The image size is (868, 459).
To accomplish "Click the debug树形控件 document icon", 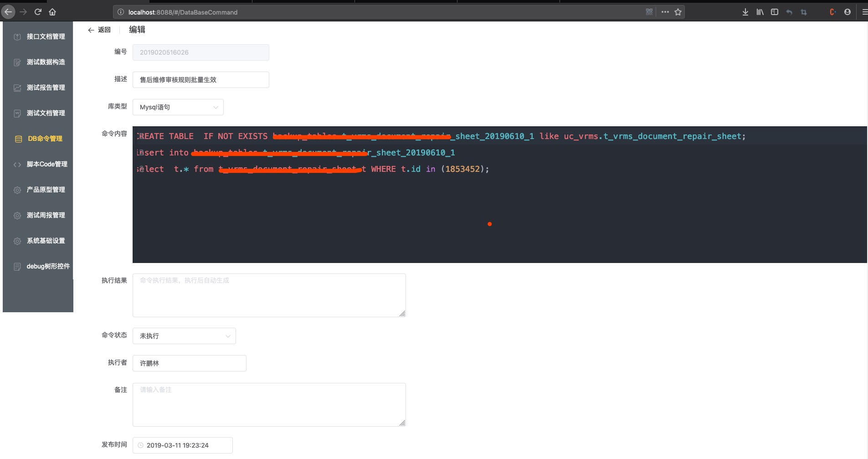I will point(17,267).
